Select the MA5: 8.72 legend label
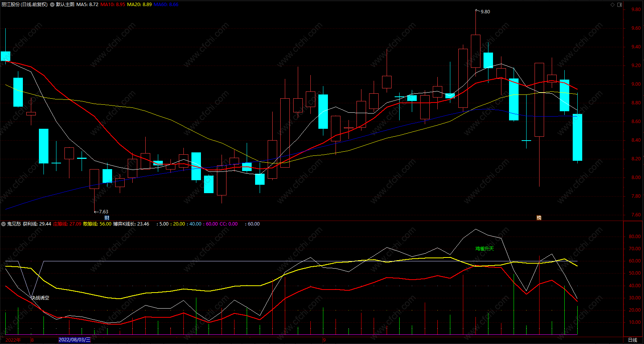This screenshot has height=344, width=644. click(87, 5)
